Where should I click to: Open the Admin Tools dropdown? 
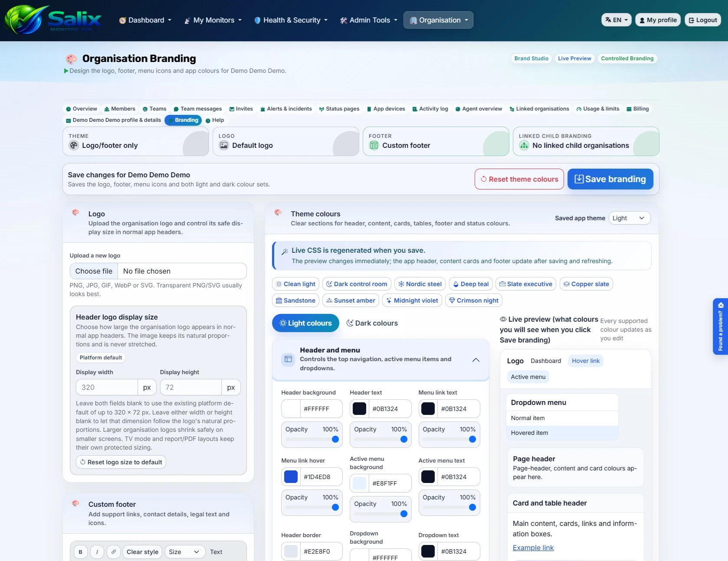tap(369, 20)
